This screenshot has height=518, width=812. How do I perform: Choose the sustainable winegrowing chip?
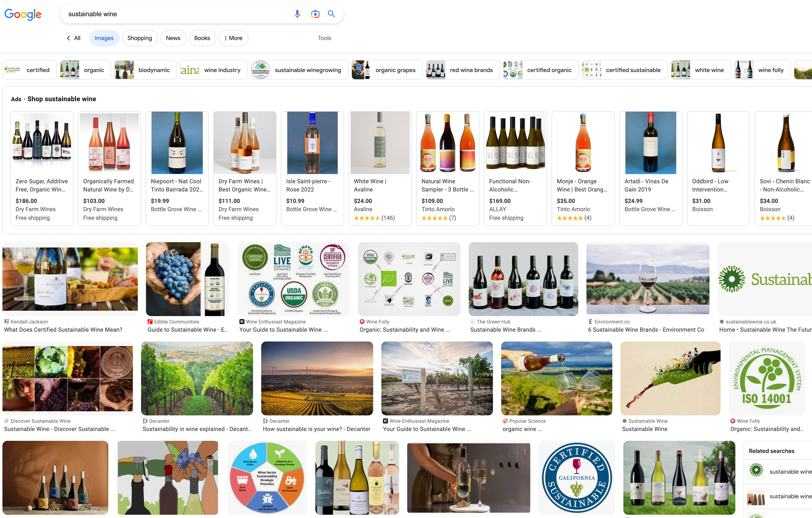coord(299,70)
